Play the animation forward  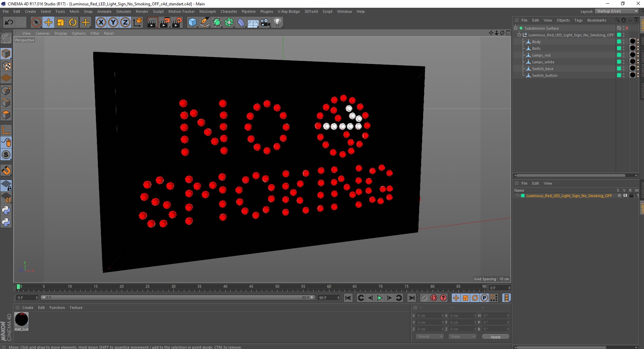380,298
